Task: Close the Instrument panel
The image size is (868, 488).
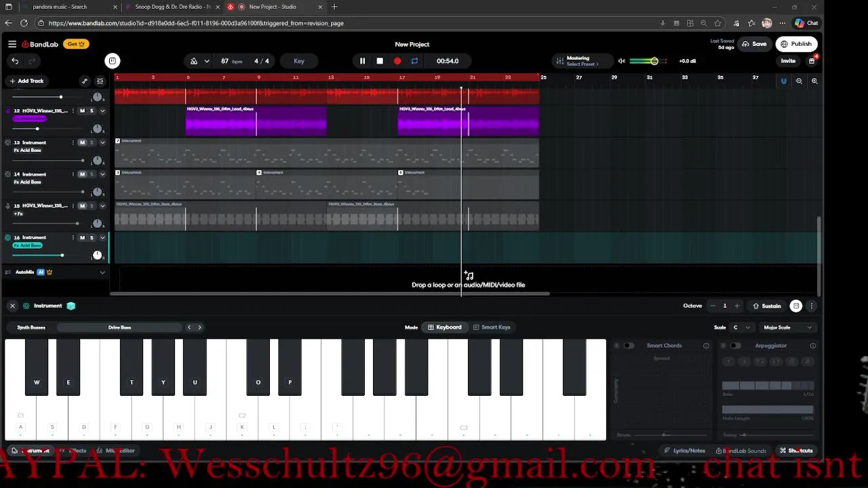Action: point(12,306)
